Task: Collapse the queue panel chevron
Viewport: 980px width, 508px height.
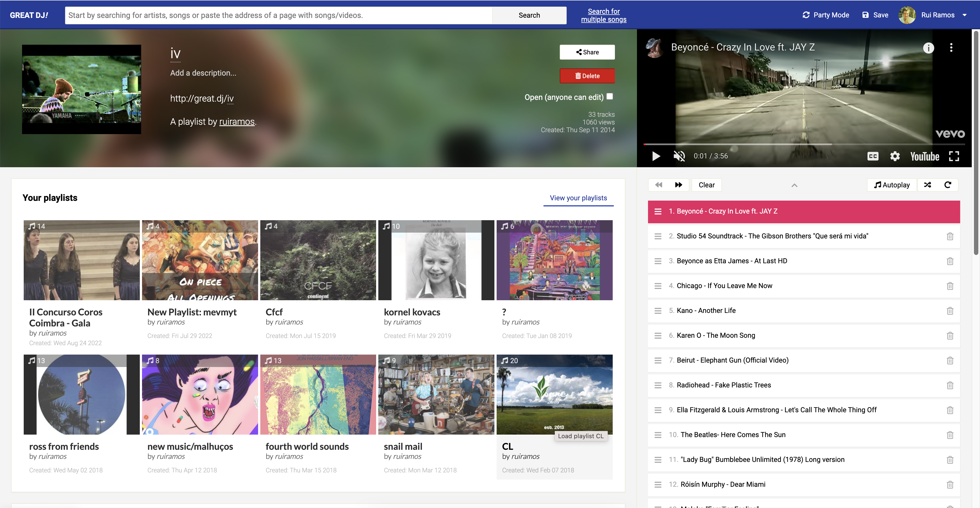Action: [794, 185]
